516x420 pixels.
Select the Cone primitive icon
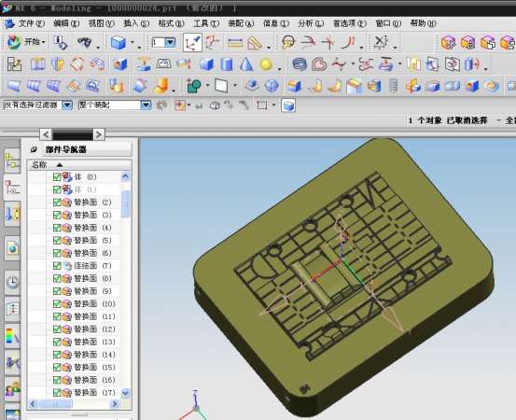pos(246,63)
